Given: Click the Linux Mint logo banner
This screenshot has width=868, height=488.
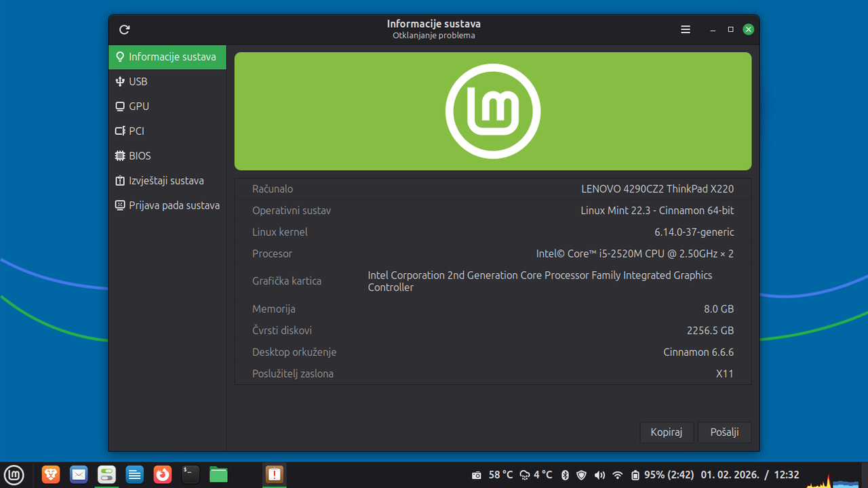Looking at the screenshot, I should pyautogui.click(x=493, y=111).
